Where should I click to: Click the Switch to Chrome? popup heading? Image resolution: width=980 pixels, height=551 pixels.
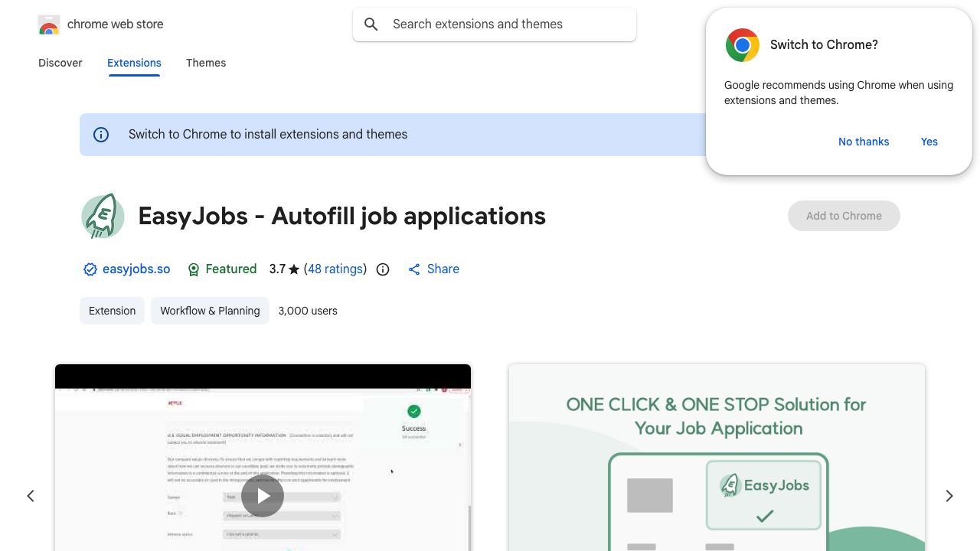tap(824, 45)
